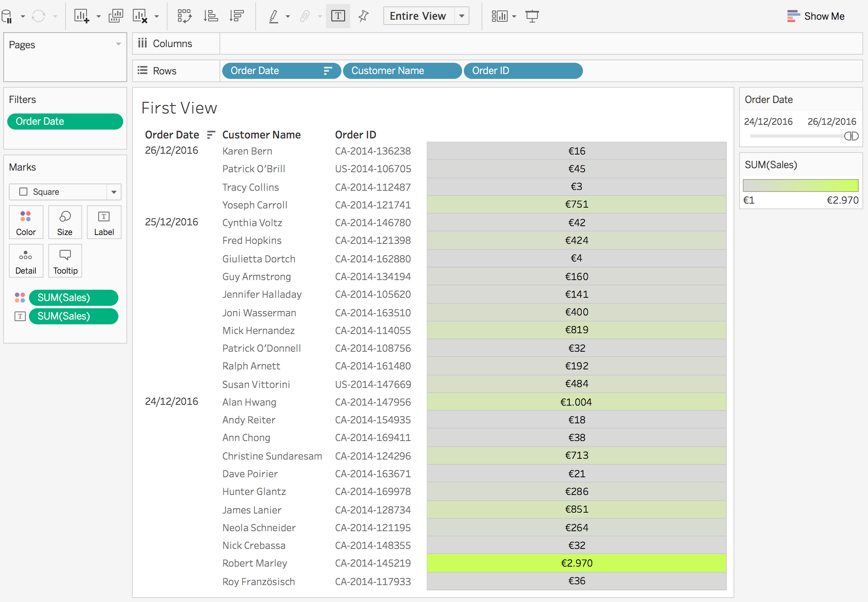The height and width of the screenshot is (602, 868).
Task: Toggle the Show Me panel
Action: click(816, 16)
